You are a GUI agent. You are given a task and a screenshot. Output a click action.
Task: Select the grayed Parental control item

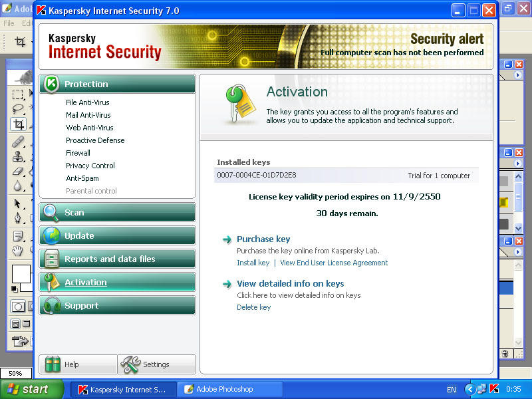(x=91, y=191)
